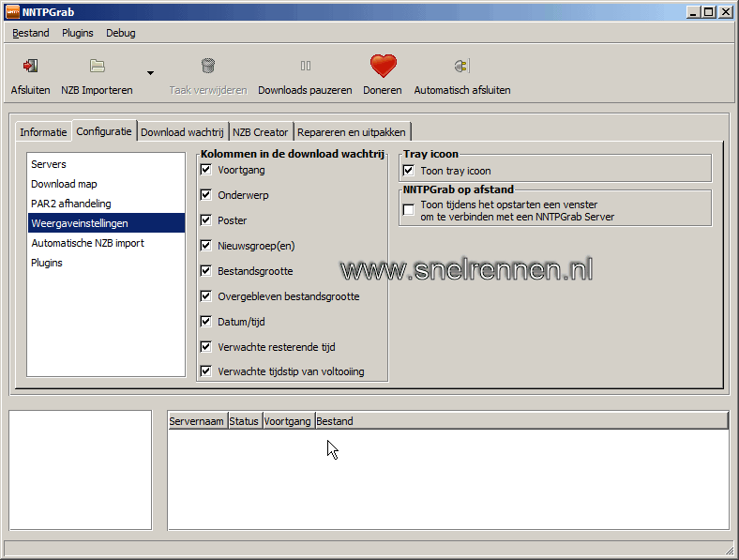Toggle the Bestandsgrootte column checkbox
The width and height of the screenshot is (739, 560).
click(206, 270)
